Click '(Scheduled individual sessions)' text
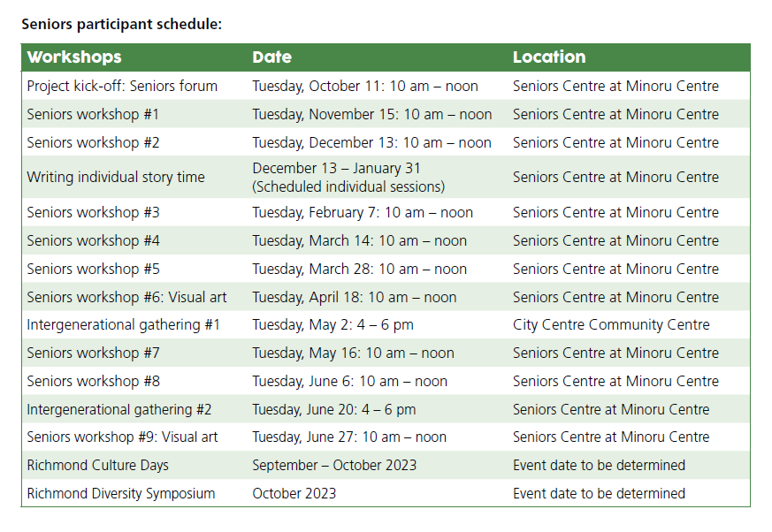The height and width of the screenshot is (532, 772). pos(348,187)
